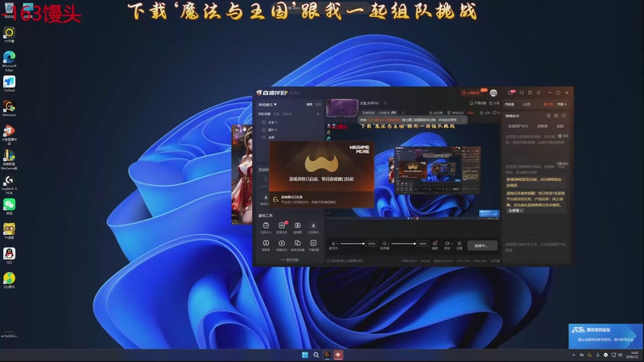
Task: Adjust the speaker volume slider
Action: [x=403, y=244]
